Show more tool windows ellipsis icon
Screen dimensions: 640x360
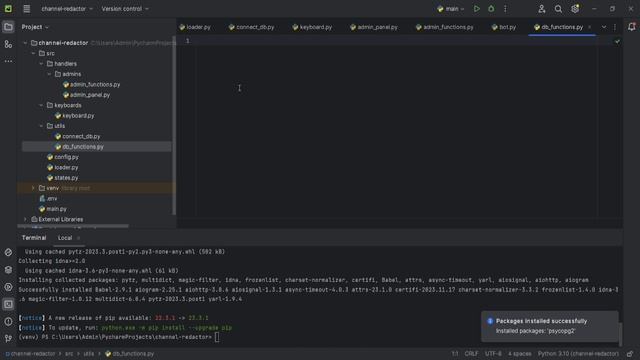(8, 61)
